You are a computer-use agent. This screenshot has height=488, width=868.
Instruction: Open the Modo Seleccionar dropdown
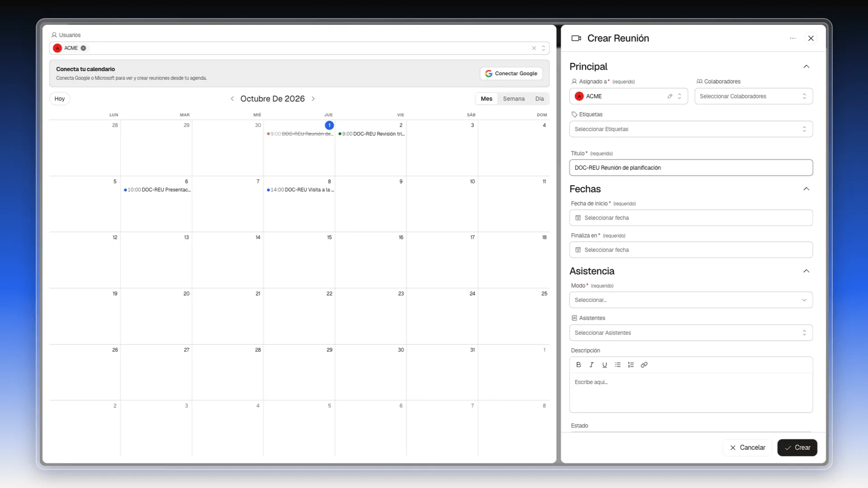click(x=691, y=300)
